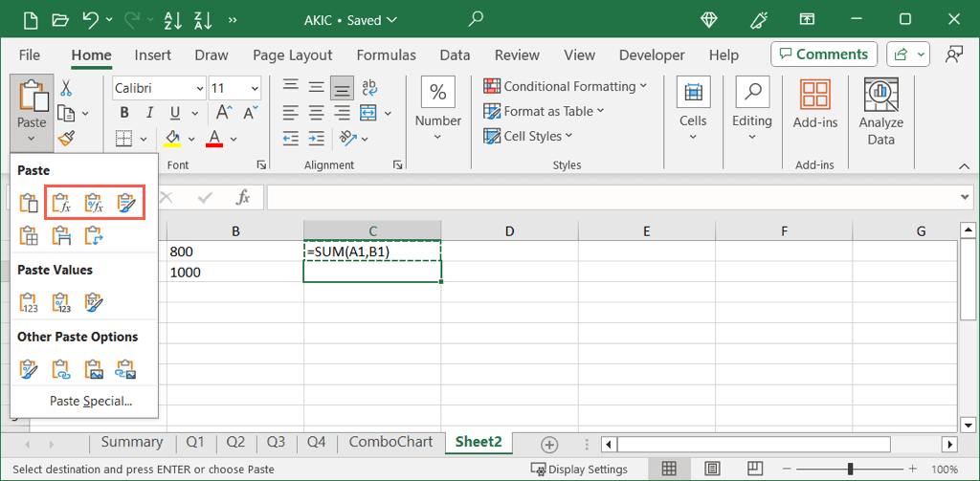Click the Cut scissors icon
Viewport: 980px width, 481px height.
66,88
